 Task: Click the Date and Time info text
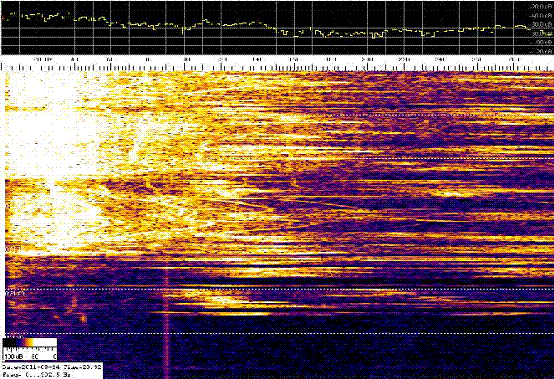[x=52, y=367]
